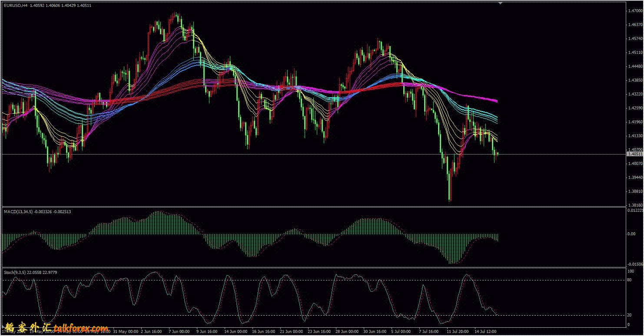Click the 7 Jun 00:00 time label
This screenshot has height=336, width=644.
pyautogui.click(x=179, y=331)
